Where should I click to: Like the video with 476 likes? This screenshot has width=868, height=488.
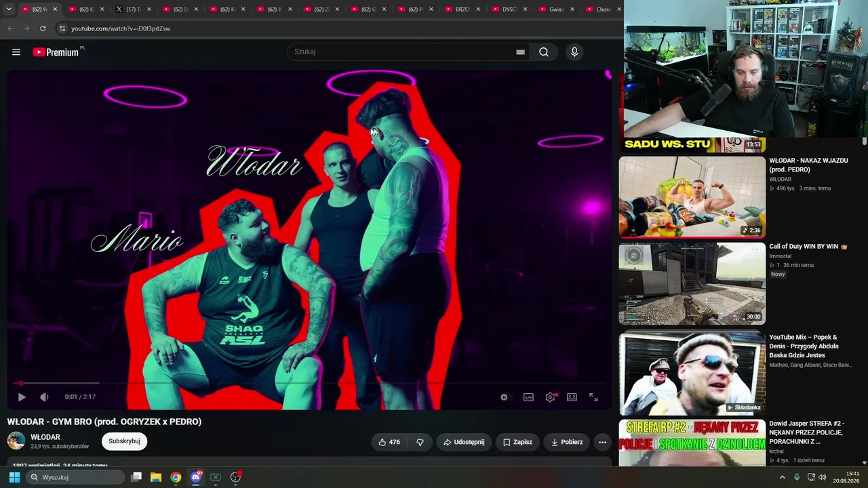pos(389,442)
